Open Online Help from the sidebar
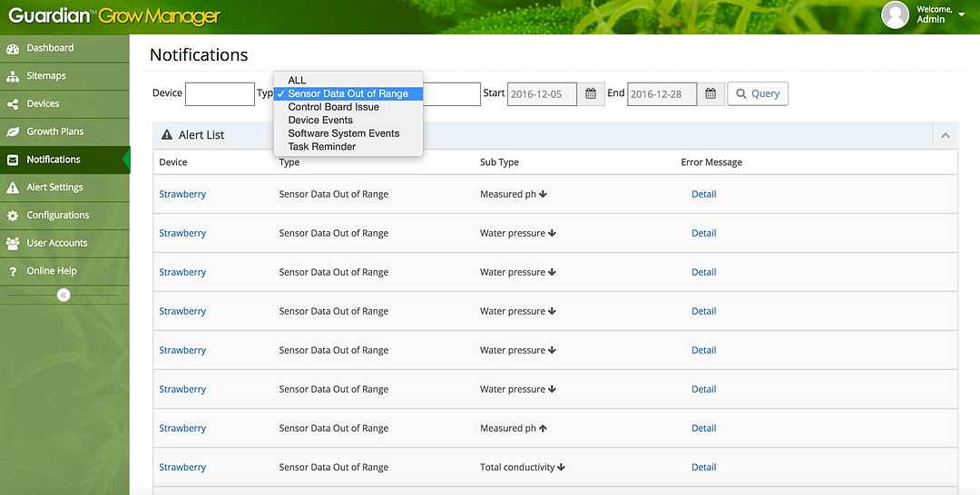The width and height of the screenshot is (980, 495). tap(52, 271)
